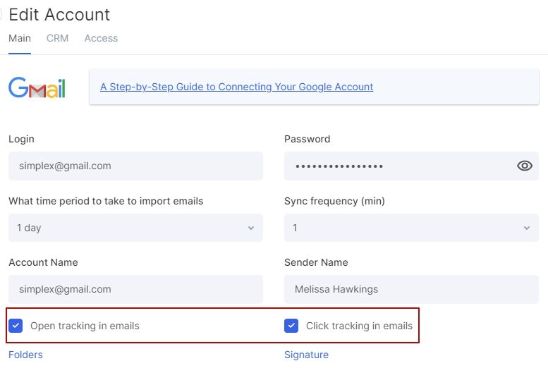Click the Account Name input field
The image size is (548, 392).
coord(135,289)
